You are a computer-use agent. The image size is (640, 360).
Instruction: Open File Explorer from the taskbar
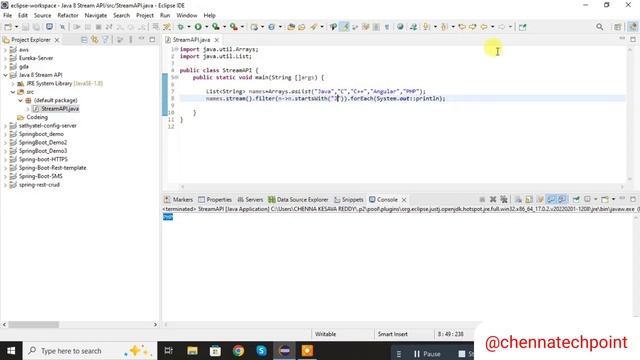192,351
